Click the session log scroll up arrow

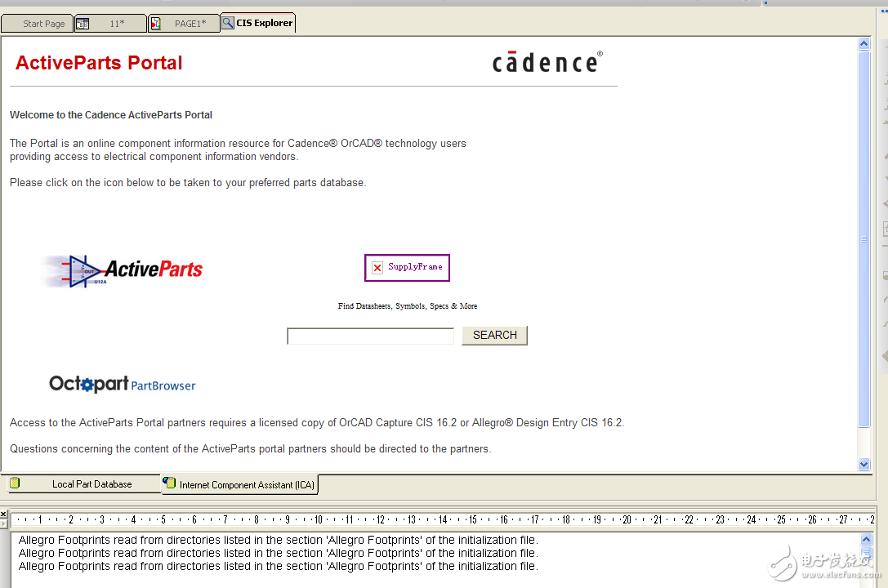(867, 539)
